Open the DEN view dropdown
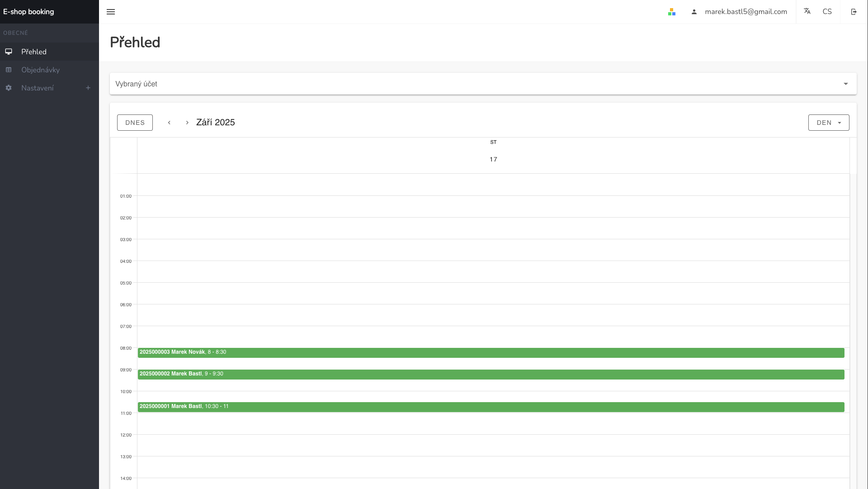 [x=828, y=123]
